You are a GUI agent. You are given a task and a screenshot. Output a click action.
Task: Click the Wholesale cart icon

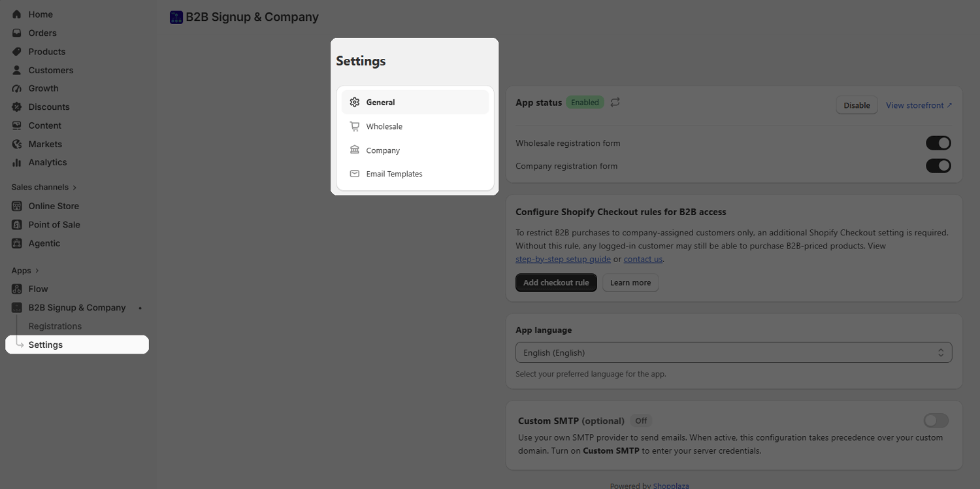(x=355, y=126)
